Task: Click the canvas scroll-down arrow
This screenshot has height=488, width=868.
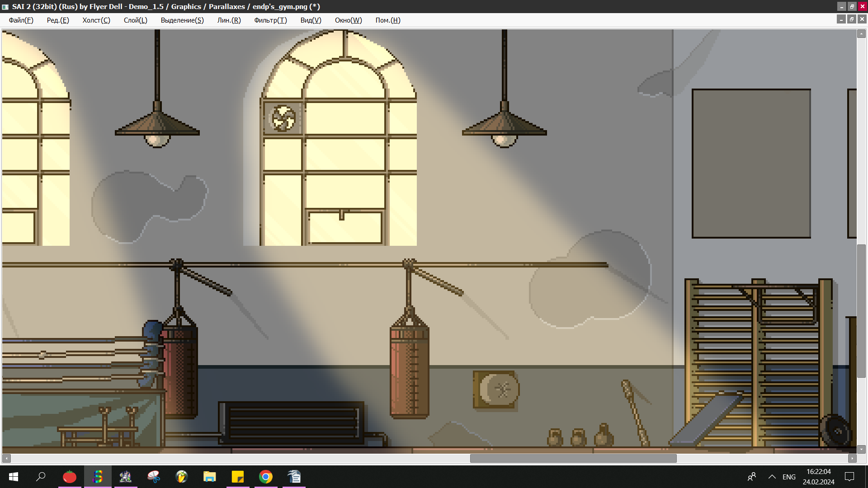Action: click(861, 449)
